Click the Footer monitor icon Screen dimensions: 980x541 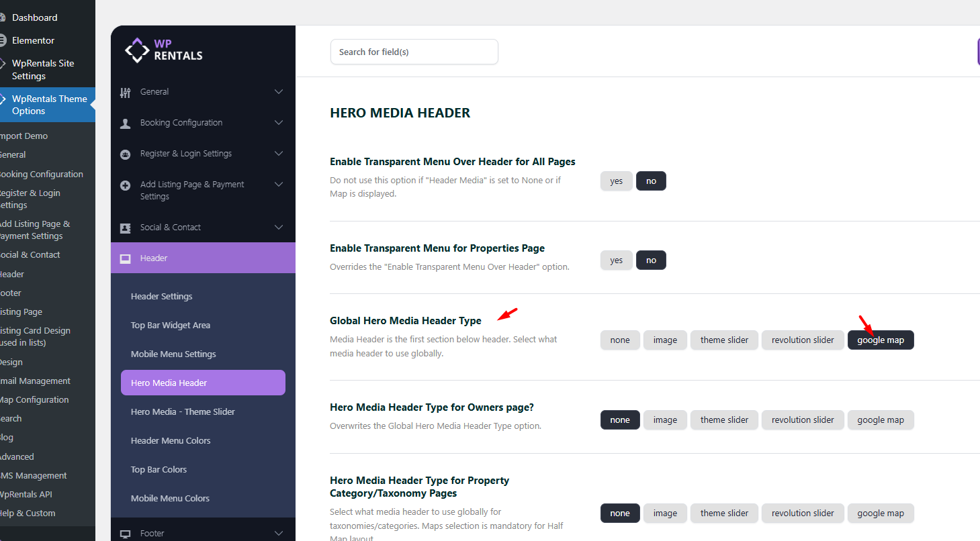125,534
